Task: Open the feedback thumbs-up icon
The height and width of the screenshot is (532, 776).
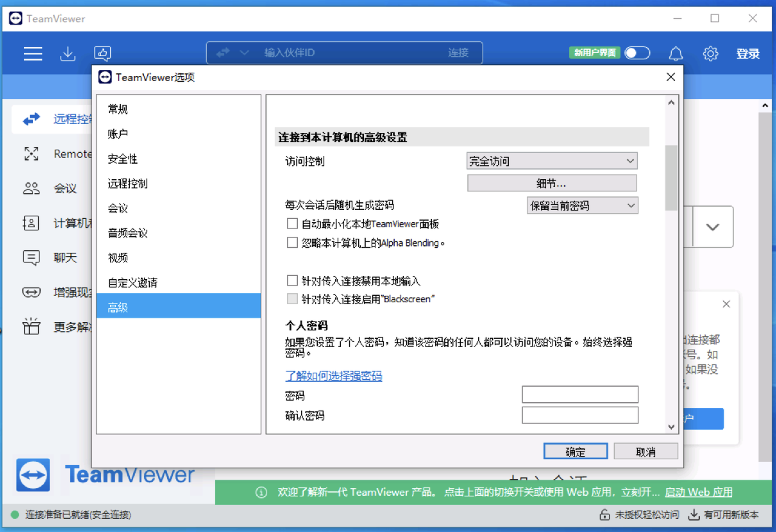Action: 102,53
